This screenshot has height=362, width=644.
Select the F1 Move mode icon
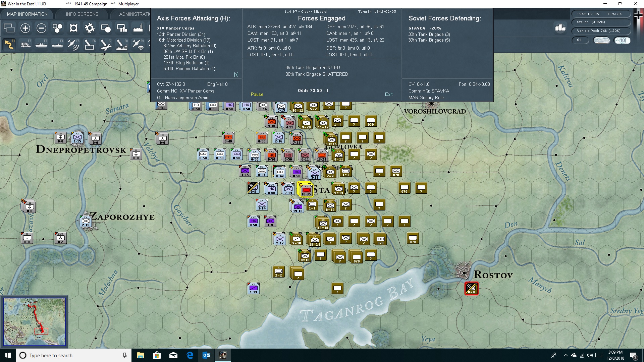pyautogui.click(x=9, y=44)
